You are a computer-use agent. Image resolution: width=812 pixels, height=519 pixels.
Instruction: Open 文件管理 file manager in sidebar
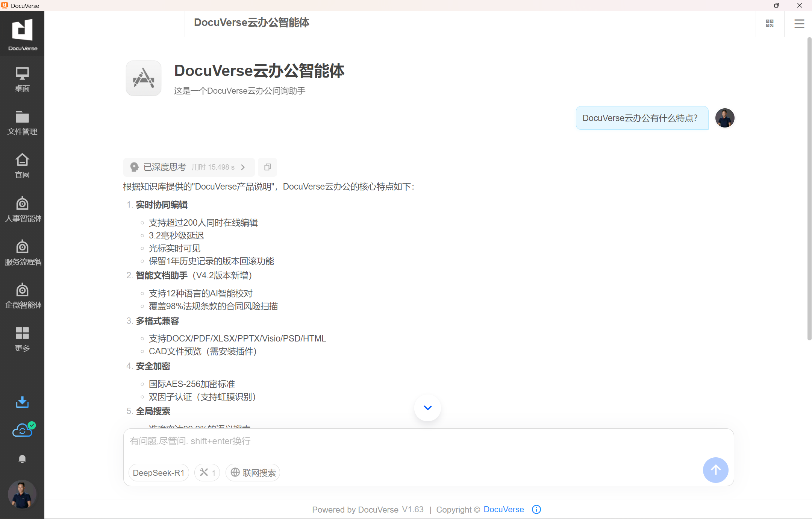pos(22,123)
